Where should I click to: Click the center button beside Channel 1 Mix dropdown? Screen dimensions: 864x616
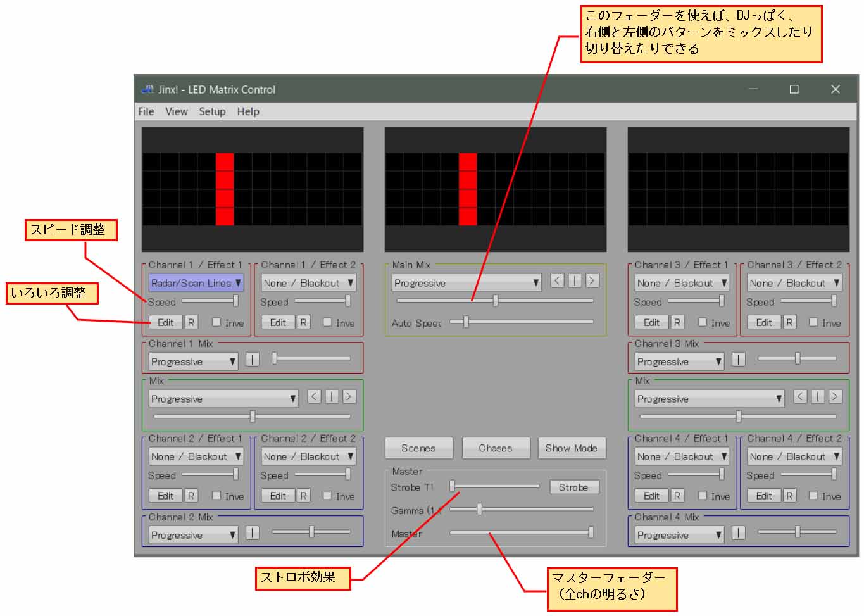252,360
